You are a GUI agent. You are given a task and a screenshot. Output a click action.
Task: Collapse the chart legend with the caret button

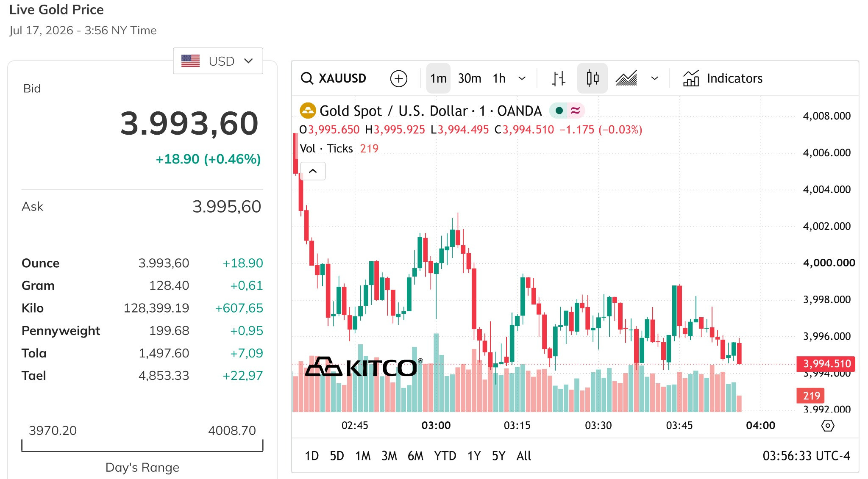[313, 171]
